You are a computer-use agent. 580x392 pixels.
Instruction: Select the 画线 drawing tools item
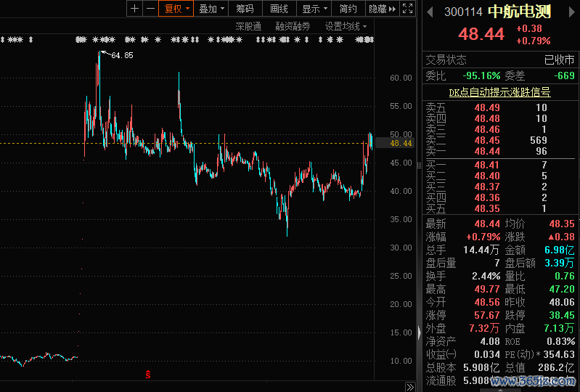tap(279, 9)
